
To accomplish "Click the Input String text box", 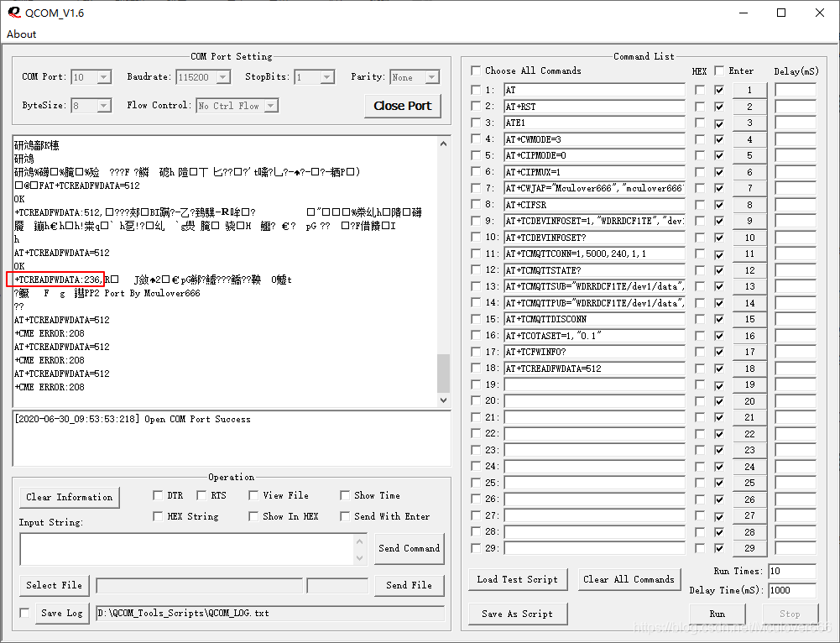I will tap(186, 549).
